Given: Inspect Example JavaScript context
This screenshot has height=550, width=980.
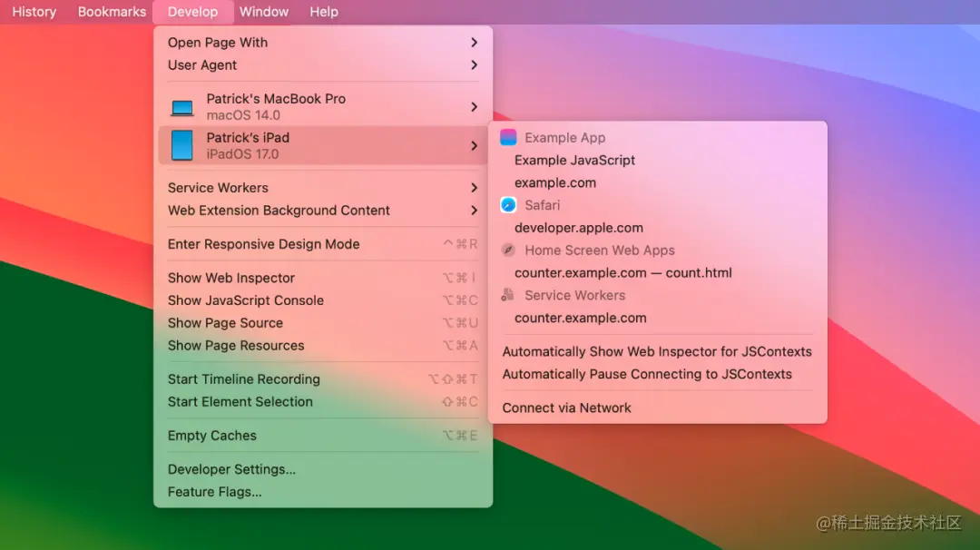Looking at the screenshot, I should [658, 160].
